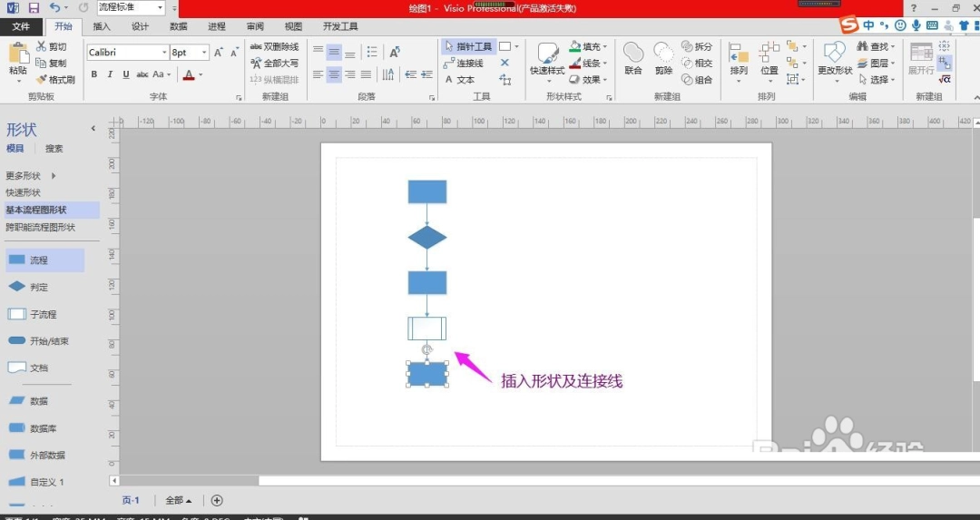Screen dimensions: 980x520
Task: Toggle Italic formatting
Action: tap(110, 74)
